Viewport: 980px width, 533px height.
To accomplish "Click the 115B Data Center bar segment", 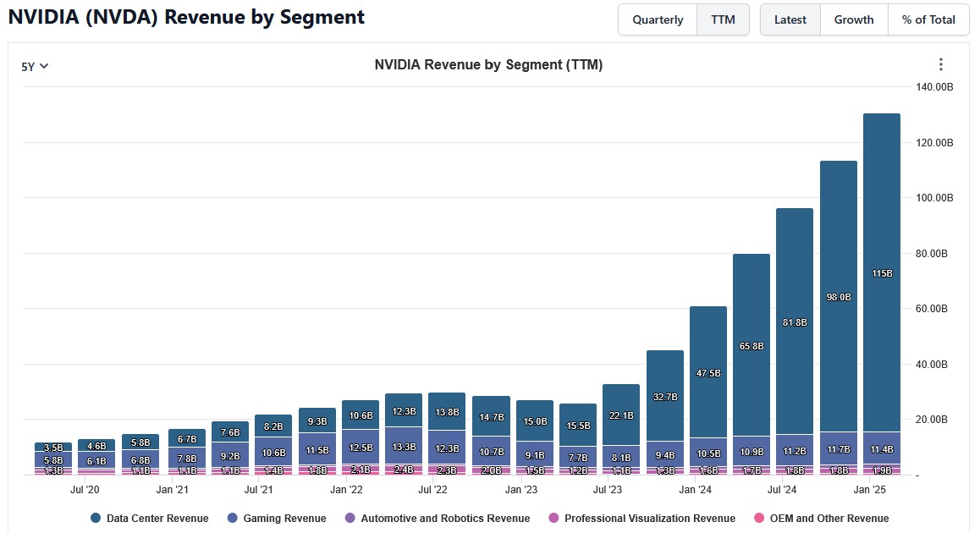I will click(x=882, y=273).
